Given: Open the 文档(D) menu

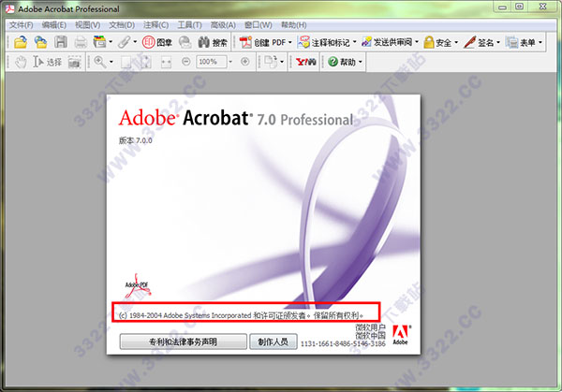Looking at the screenshot, I should 122,25.
